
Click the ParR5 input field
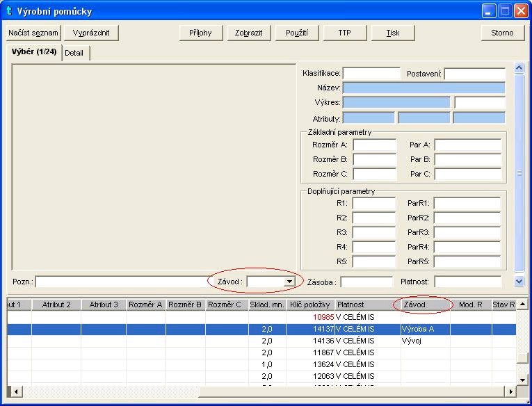[x=467, y=261]
